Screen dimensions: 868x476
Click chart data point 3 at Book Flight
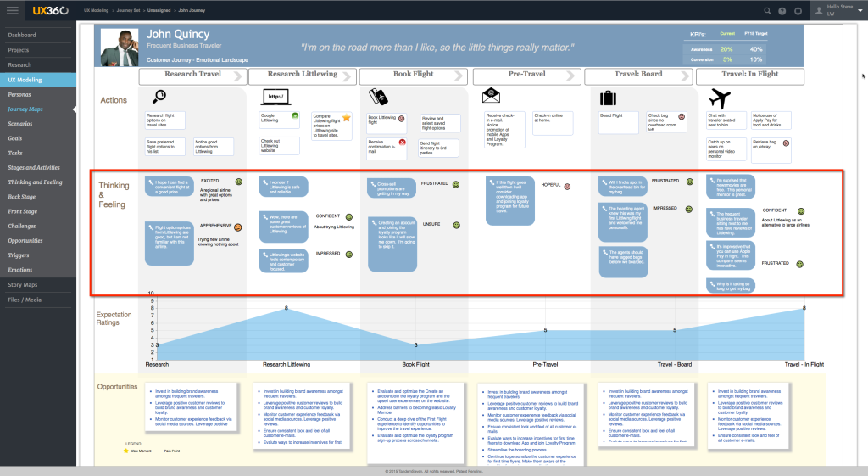click(415, 344)
